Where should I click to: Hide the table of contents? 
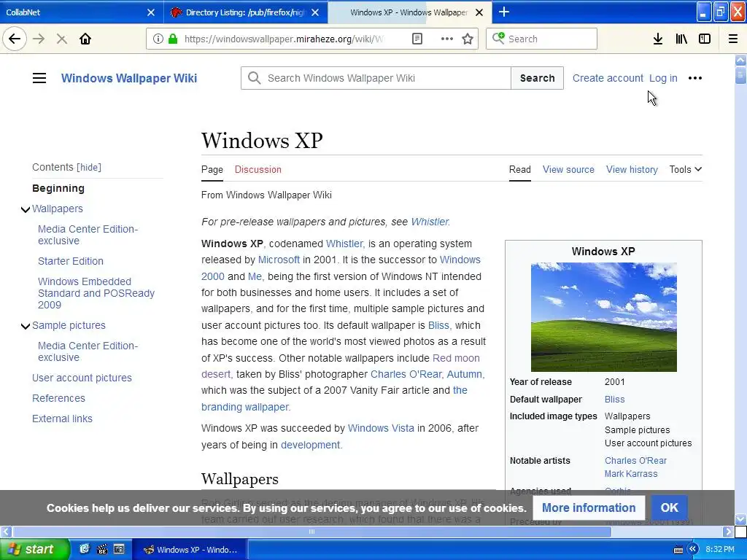89,167
